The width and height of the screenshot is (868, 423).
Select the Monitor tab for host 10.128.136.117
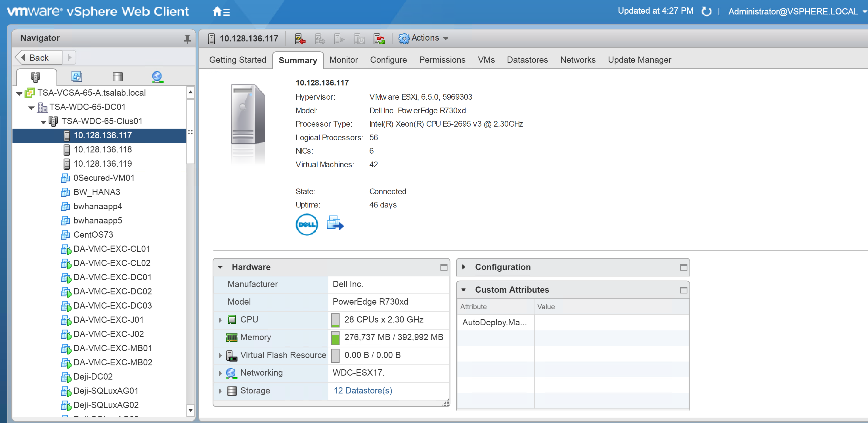pyautogui.click(x=343, y=60)
